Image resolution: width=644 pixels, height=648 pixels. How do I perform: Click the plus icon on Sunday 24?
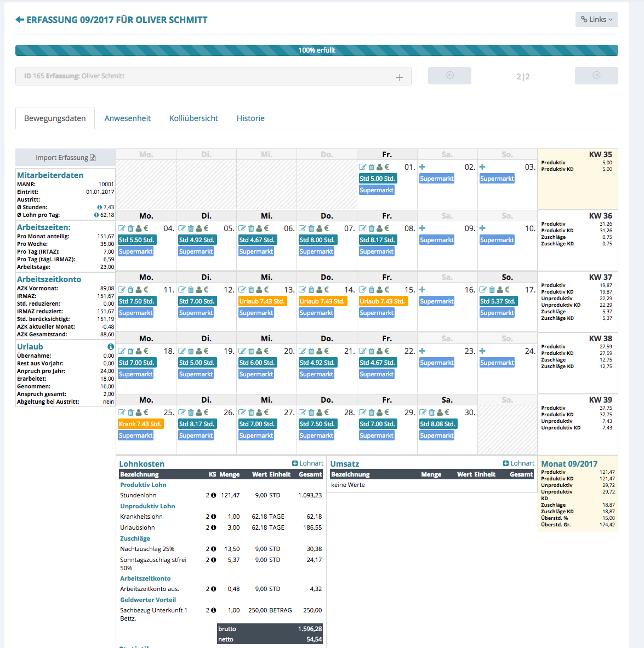(x=482, y=351)
